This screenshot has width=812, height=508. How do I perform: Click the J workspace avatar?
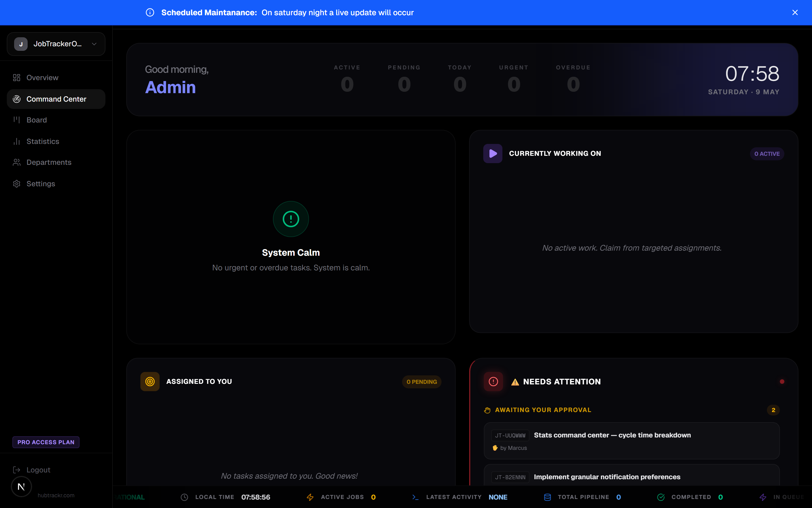point(21,44)
